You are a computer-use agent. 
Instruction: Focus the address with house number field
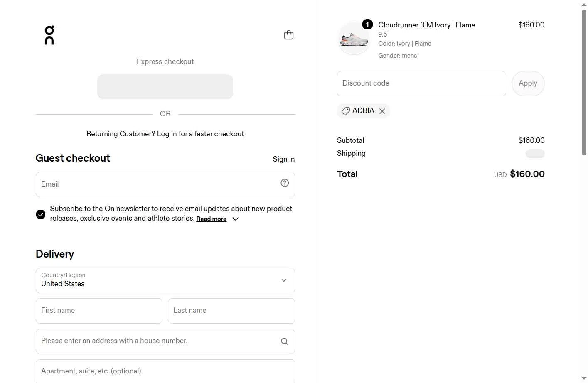[x=165, y=341]
